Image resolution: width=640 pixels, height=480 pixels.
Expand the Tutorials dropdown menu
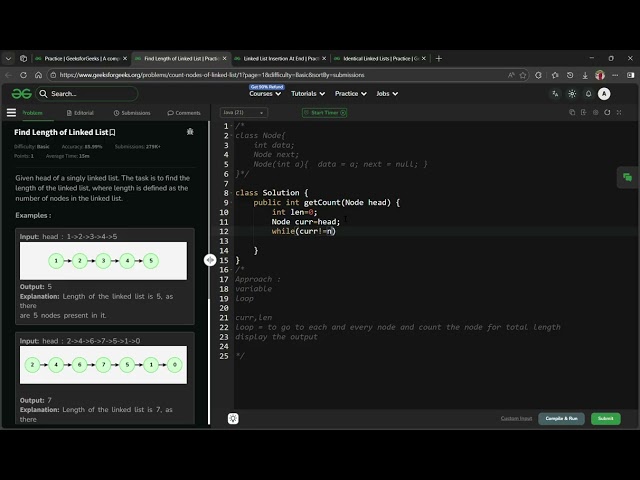306,94
